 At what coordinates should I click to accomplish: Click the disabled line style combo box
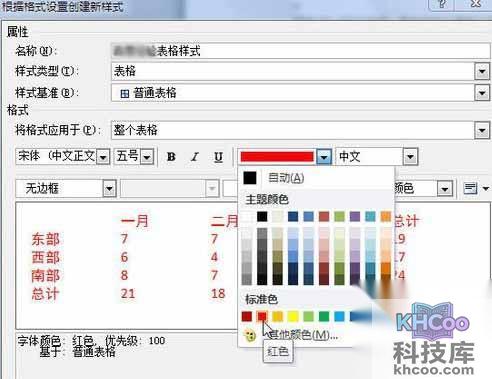170,189
